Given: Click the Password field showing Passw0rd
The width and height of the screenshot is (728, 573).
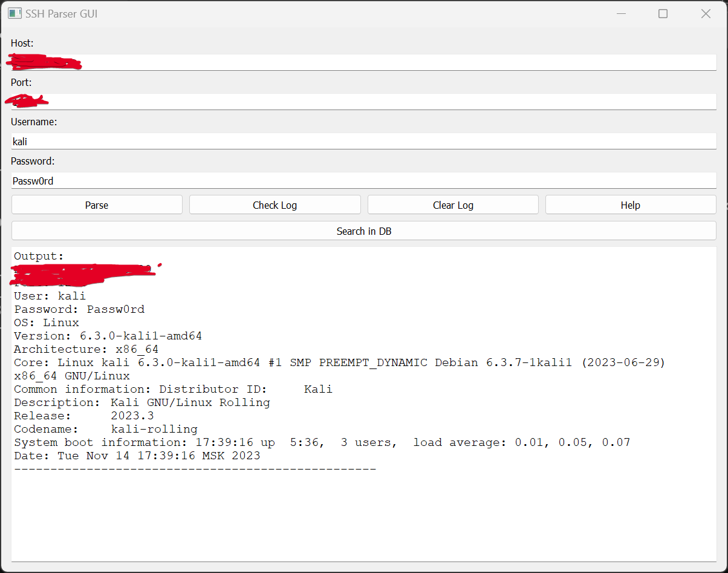Looking at the screenshot, I should (x=363, y=180).
